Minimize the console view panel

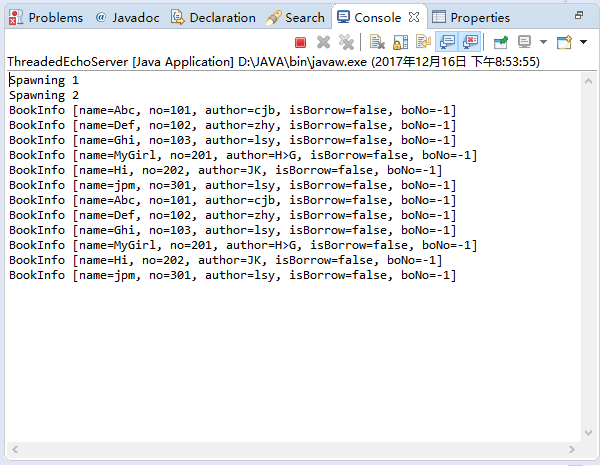(x=579, y=15)
